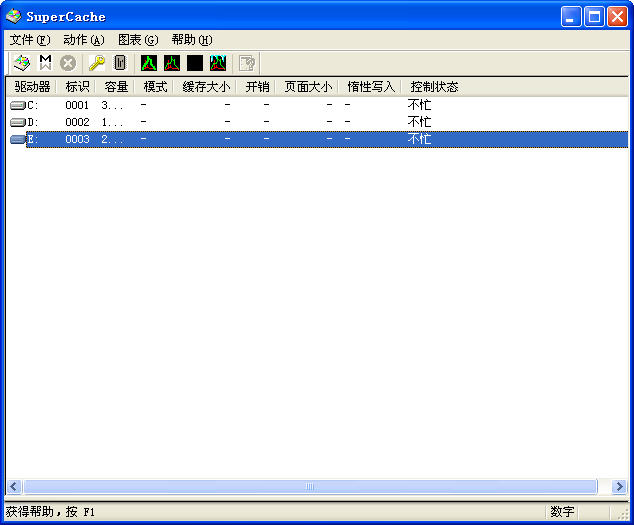This screenshot has width=634, height=525.
Task: Open the cyan-topped graph icon
Action: pyautogui.click(x=218, y=63)
